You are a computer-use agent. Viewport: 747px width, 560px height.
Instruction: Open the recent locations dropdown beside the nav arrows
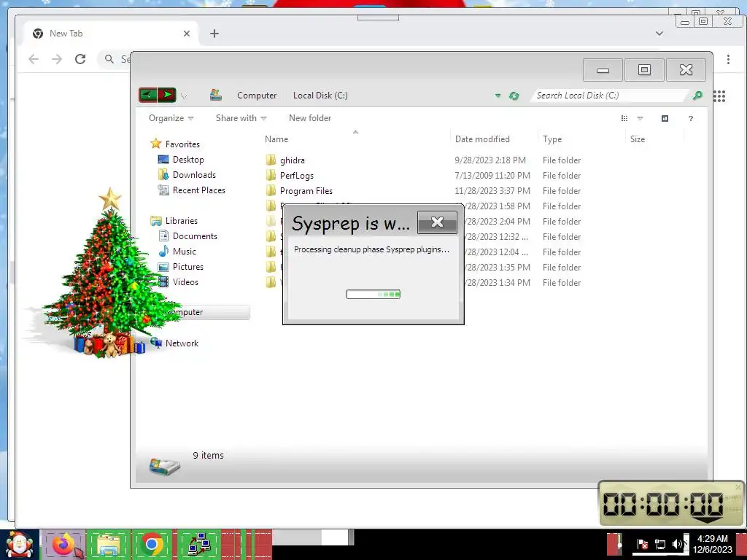click(x=184, y=96)
